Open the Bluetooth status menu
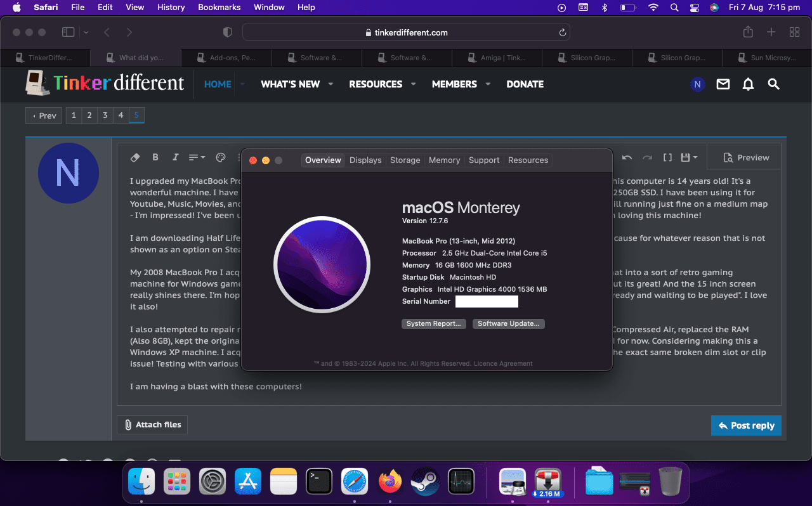 [605, 8]
